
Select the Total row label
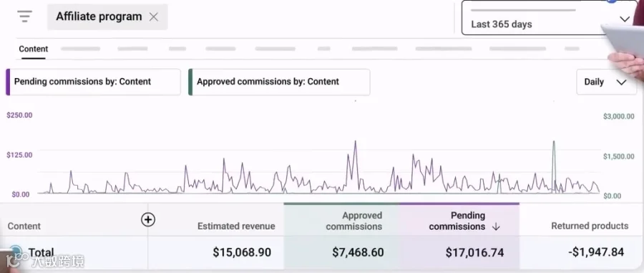click(x=41, y=252)
